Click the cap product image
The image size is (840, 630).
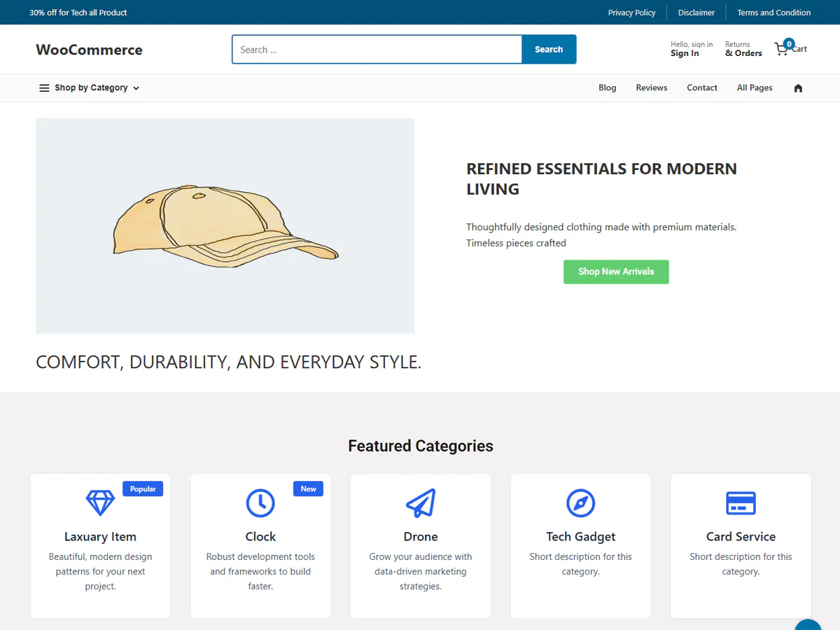[225, 225]
